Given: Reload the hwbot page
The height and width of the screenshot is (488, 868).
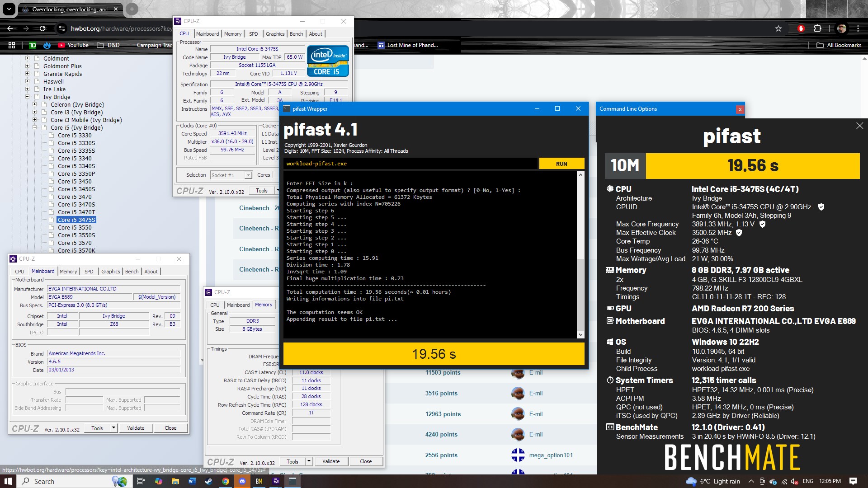Looking at the screenshot, I should click(x=42, y=28).
